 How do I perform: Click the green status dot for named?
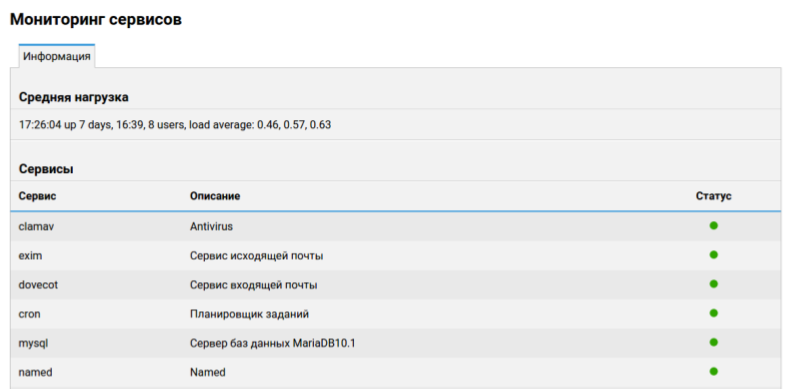(713, 371)
